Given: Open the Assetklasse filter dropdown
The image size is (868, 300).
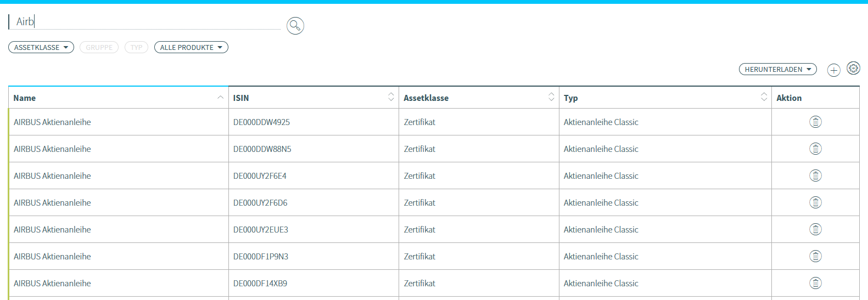Looking at the screenshot, I should pos(41,48).
